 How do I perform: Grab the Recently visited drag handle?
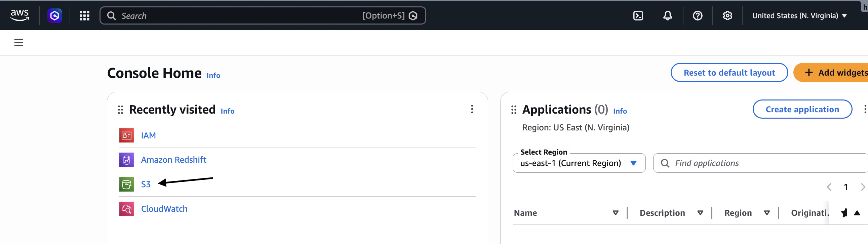(120, 110)
